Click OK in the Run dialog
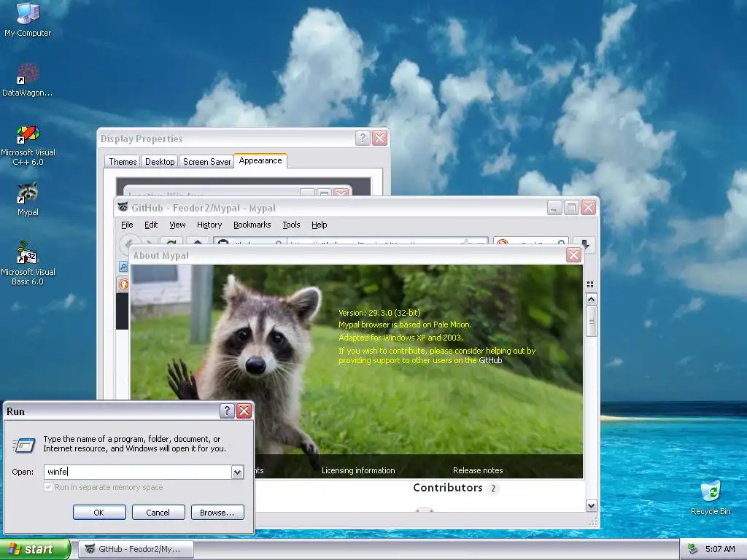The width and height of the screenshot is (747, 560). click(99, 513)
